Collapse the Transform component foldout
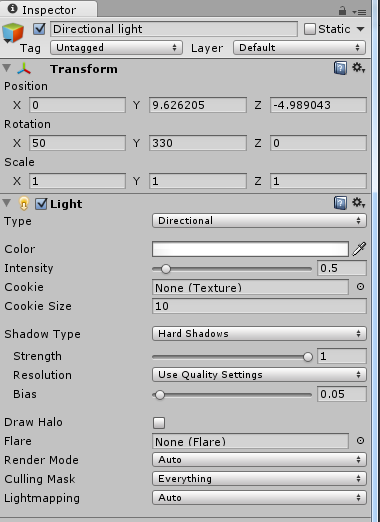This screenshot has width=380, height=522. pos(7,68)
